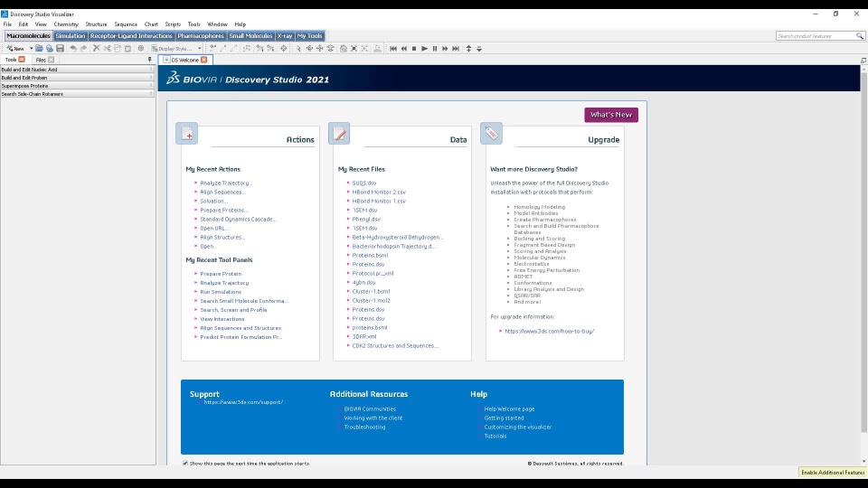The height and width of the screenshot is (488, 868).
Task: Toggle Show this page next time checkbox
Action: pyautogui.click(x=185, y=463)
